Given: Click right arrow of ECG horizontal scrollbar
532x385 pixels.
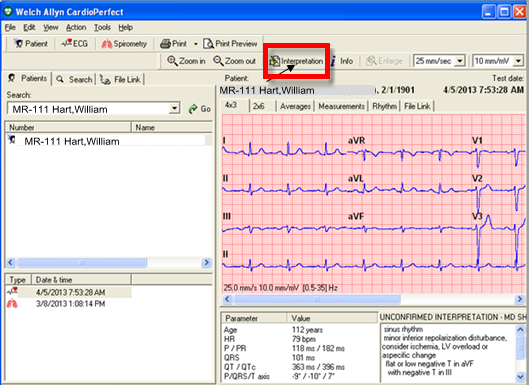Looking at the screenshot, I should coord(519,299).
